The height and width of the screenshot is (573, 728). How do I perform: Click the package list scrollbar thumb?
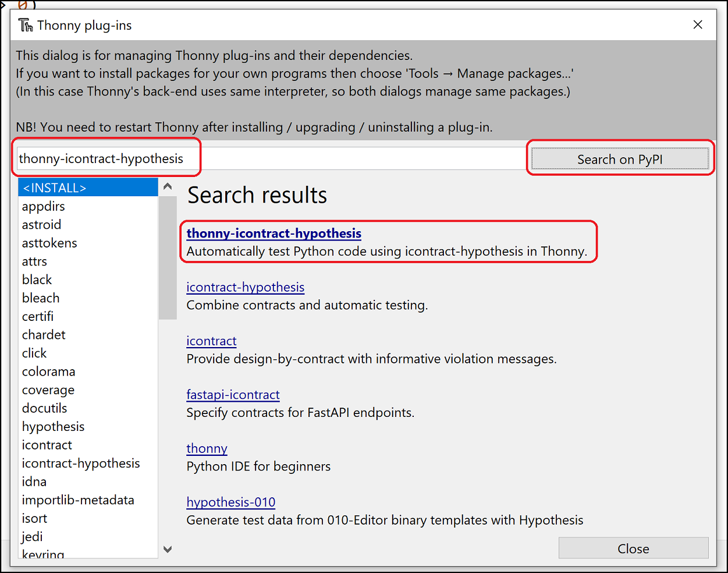(168, 258)
